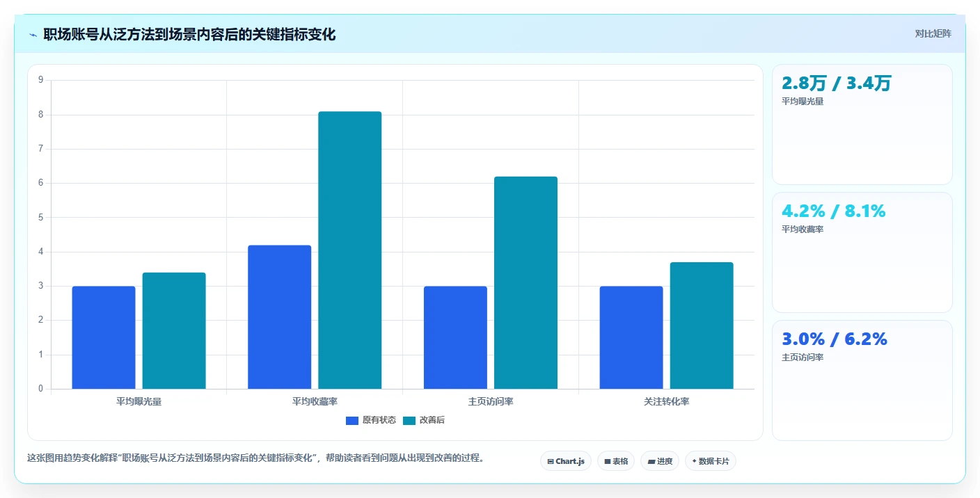Click the teal 平均曝光量 bar
Image resolution: width=980 pixels, height=498 pixels.
point(174,330)
